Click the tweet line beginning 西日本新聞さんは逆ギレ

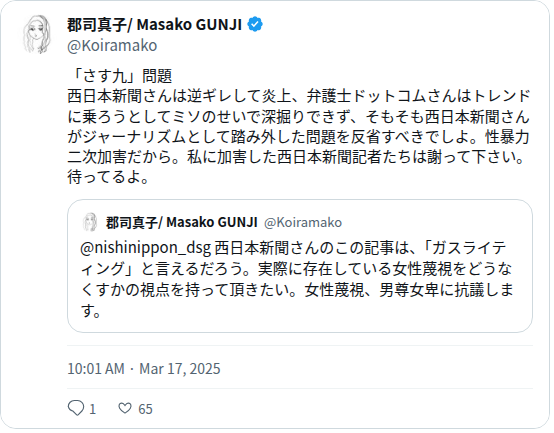pyautogui.click(x=299, y=96)
